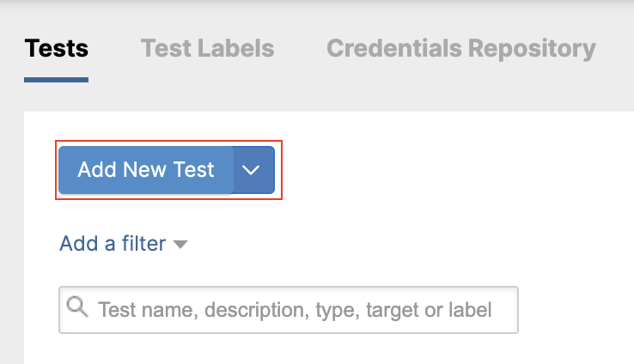Select the Tests tab
The width and height of the screenshot is (634, 364).
pyautogui.click(x=56, y=48)
